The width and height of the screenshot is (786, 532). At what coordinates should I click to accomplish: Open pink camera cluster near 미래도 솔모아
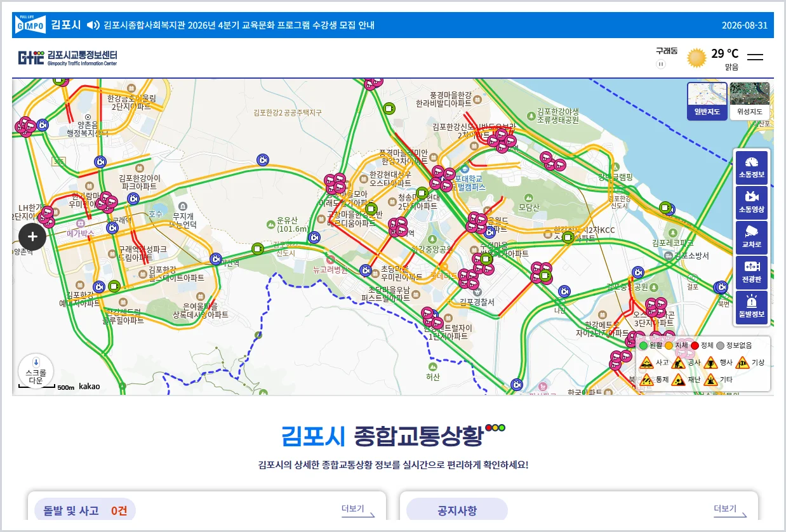(335, 184)
